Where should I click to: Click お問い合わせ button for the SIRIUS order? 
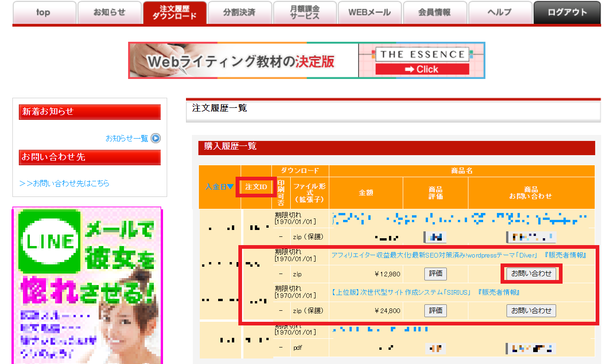[x=531, y=311]
